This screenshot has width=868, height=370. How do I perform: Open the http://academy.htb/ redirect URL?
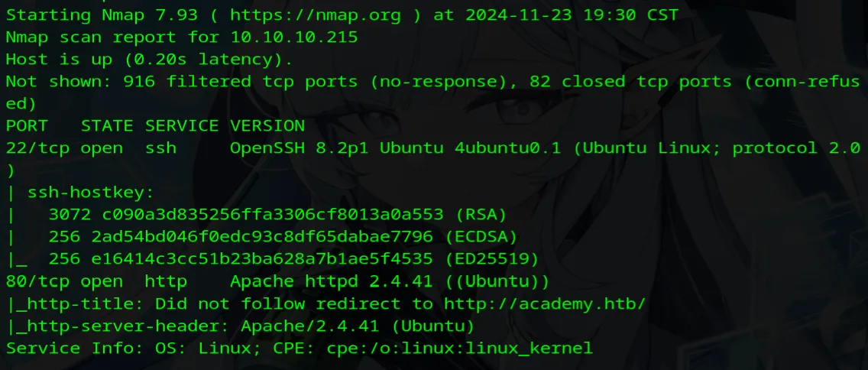[545, 303]
